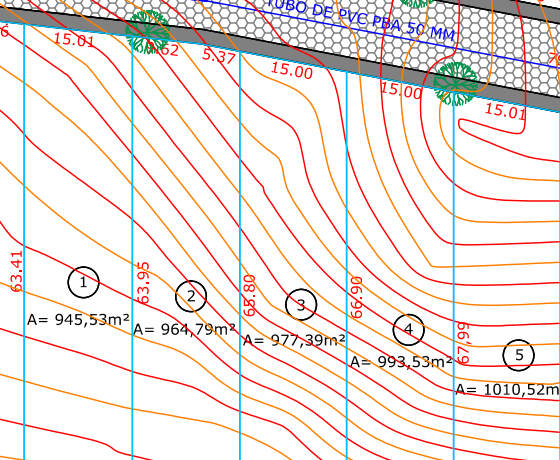Click the side dimension 67.99
The image size is (560, 460).
point(463,343)
